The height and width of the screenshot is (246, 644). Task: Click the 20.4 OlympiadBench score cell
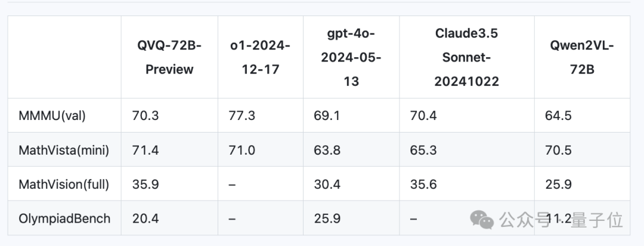coord(145,219)
